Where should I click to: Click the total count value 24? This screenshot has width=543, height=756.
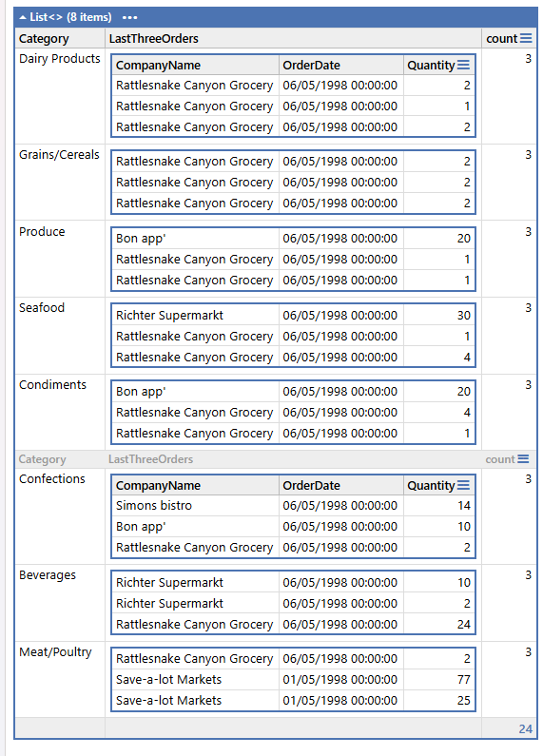pyautogui.click(x=525, y=729)
